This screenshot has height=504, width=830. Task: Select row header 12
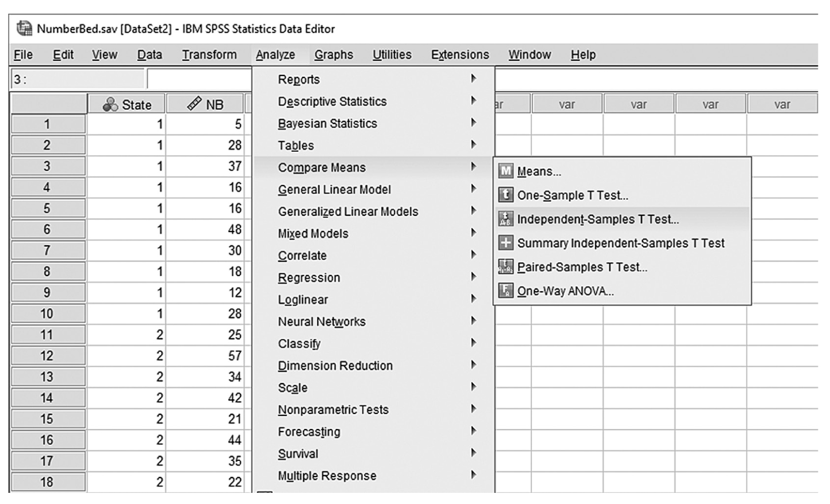coord(48,356)
